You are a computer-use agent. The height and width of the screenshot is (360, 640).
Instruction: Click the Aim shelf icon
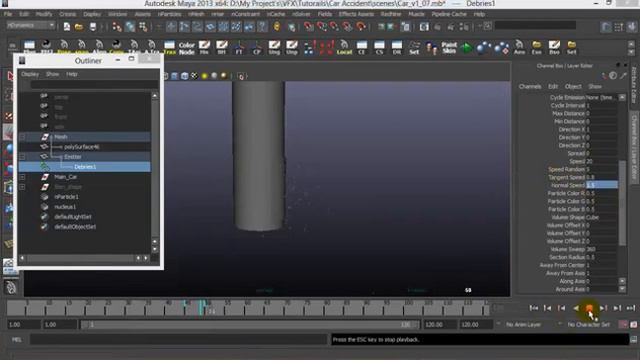pyautogui.click(x=519, y=48)
